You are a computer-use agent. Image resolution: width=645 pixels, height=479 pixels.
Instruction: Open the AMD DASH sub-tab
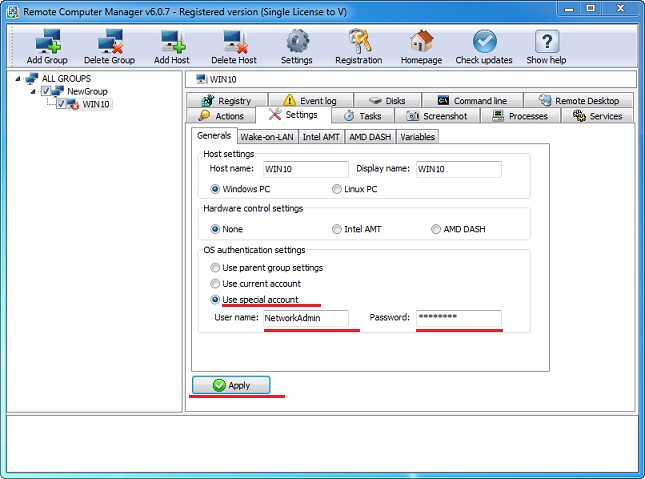pos(370,137)
